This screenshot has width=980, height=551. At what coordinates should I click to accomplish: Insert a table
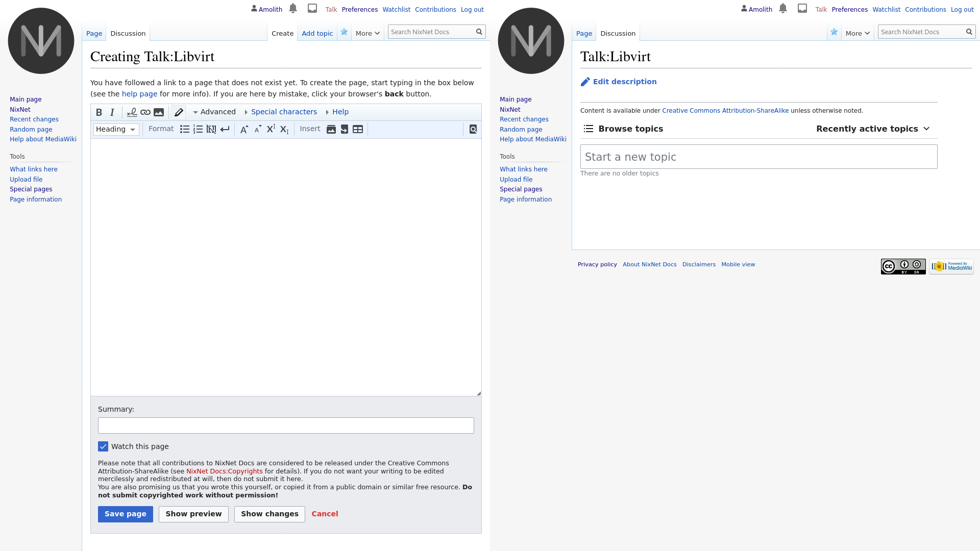358,130
